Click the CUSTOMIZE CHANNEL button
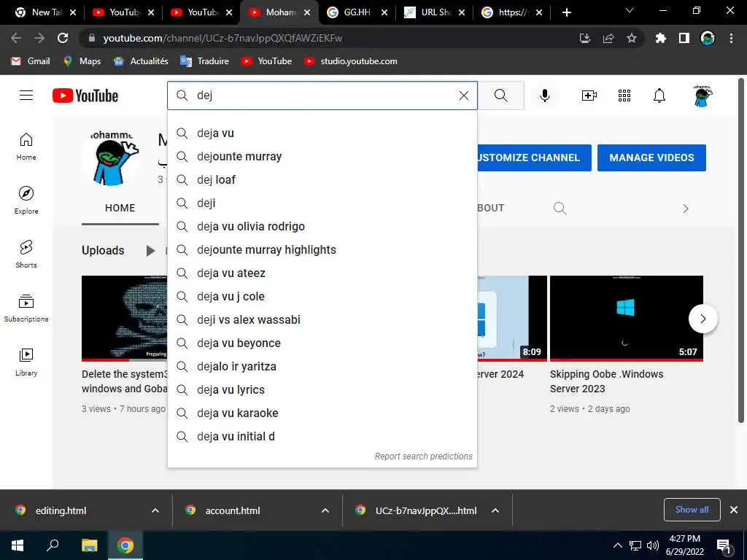This screenshot has width=747, height=560. point(534,157)
